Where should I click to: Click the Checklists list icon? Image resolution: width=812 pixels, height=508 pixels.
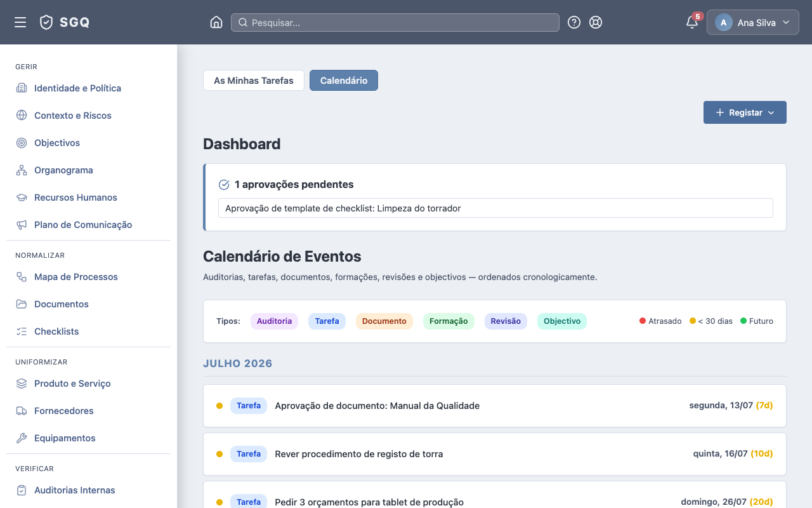click(22, 331)
